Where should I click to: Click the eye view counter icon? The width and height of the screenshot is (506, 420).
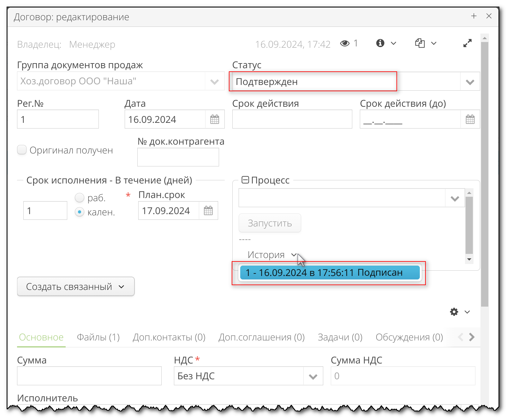tap(345, 43)
